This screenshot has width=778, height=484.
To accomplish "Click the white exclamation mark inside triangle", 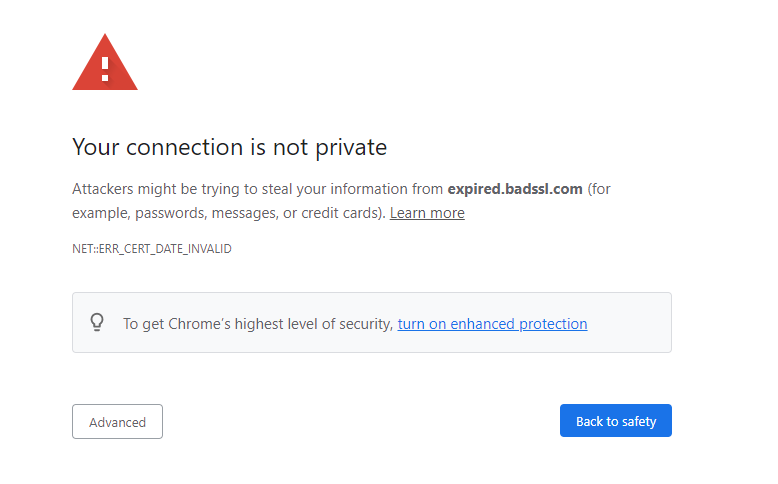I will tap(105, 68).
